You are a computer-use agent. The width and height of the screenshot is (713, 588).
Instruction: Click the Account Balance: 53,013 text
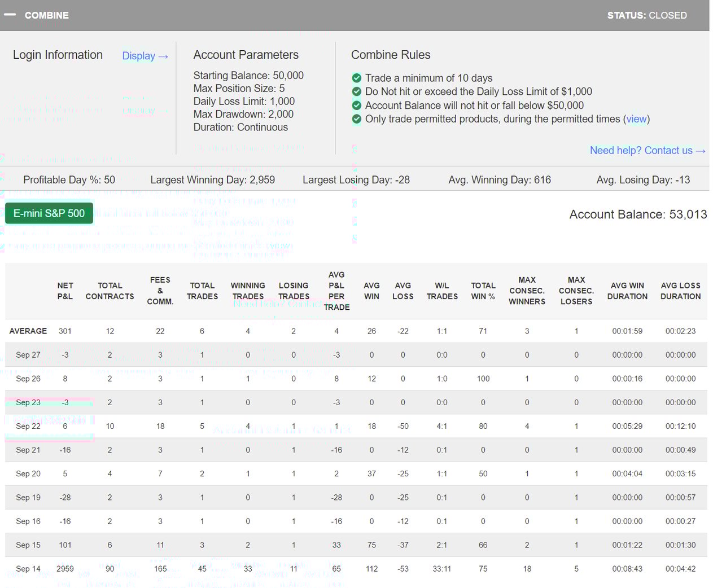637,214
